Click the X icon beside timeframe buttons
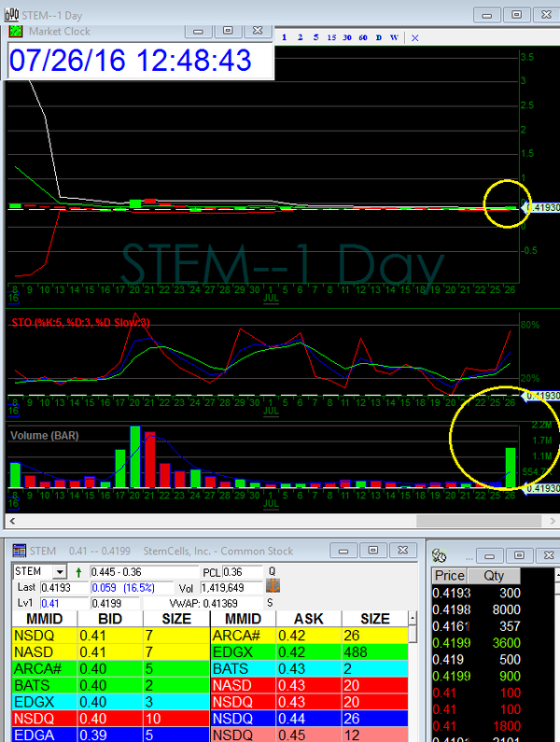The width and height of the screenshot is (560, 742). point(415,37)
